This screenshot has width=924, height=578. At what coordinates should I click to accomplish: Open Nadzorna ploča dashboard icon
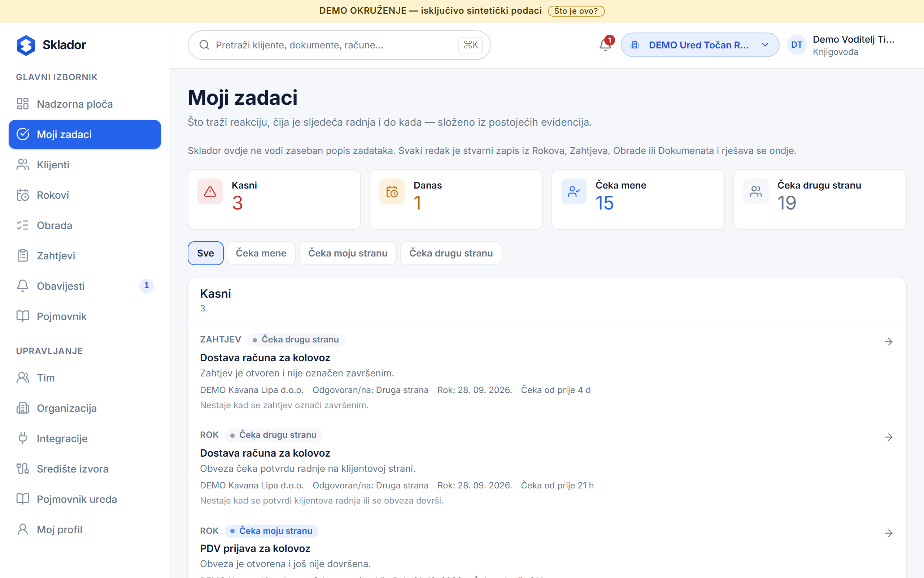pos(22,104)
